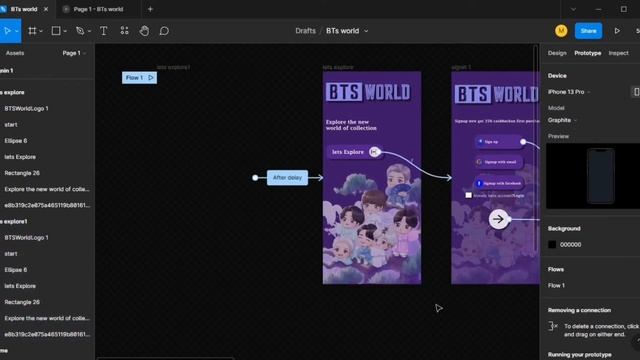The height and width of the screenshot is (360, 640).
Task: Select Flow 1 in Flows section
Action: (x=556, y=285)
